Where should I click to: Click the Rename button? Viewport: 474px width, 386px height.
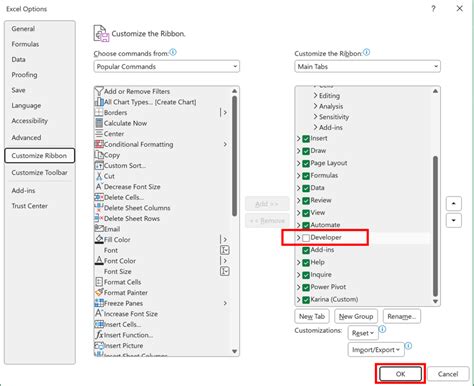click(x=402, y=316)
